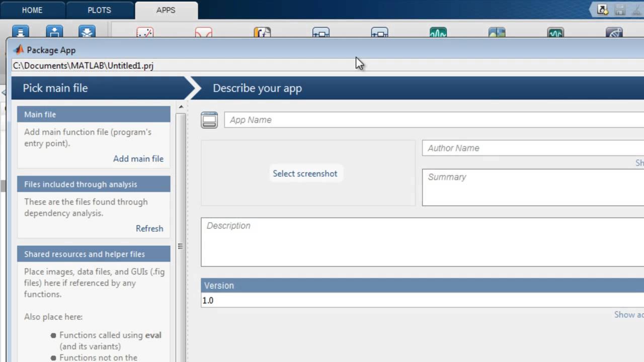Viewport: 644px width, 362px height.
Task: Click the Version field showing 1.0
Action: pos(422,300)
